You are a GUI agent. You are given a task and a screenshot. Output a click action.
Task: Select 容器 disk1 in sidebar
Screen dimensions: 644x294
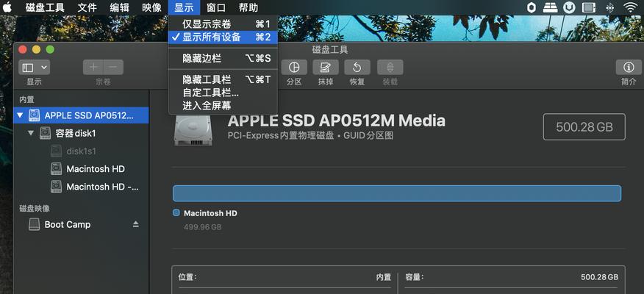click(81, 133)
